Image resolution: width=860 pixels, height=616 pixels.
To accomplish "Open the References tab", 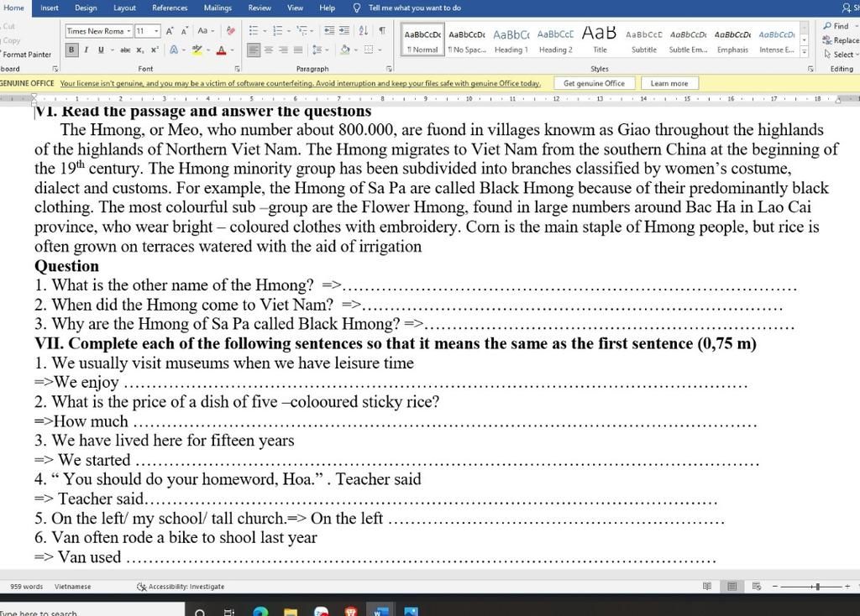I will (170, 8).
